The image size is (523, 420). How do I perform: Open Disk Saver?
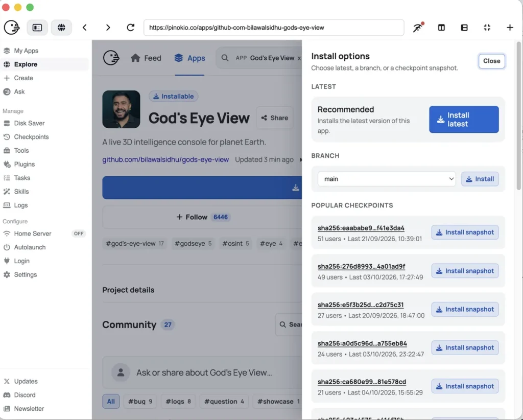pyautogui.click(x=44, y=123)
